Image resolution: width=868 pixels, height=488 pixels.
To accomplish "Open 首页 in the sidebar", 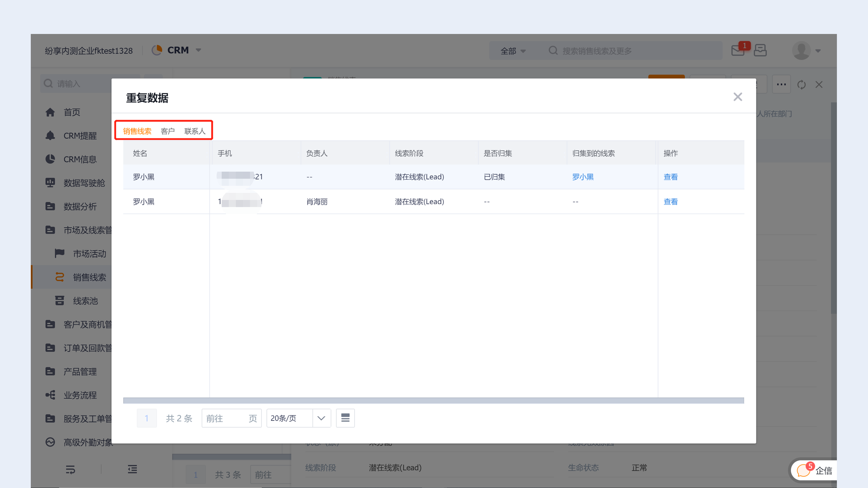I will pos(72,112).
